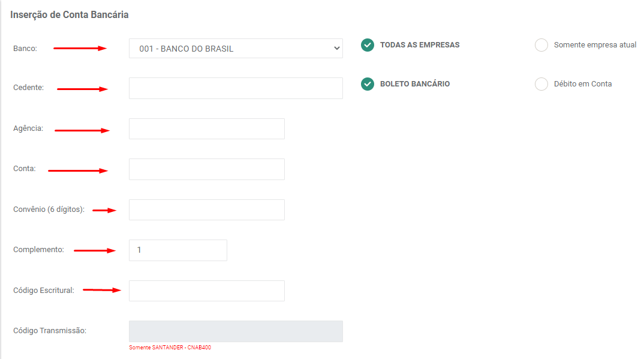Screen dimensions: 644x359
Task: Click the Conta: label text
Action: point(24,169)
